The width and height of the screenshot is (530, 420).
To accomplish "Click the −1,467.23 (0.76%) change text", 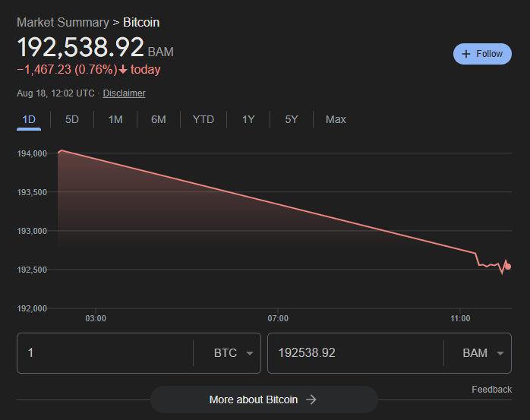I will (67, 70).
